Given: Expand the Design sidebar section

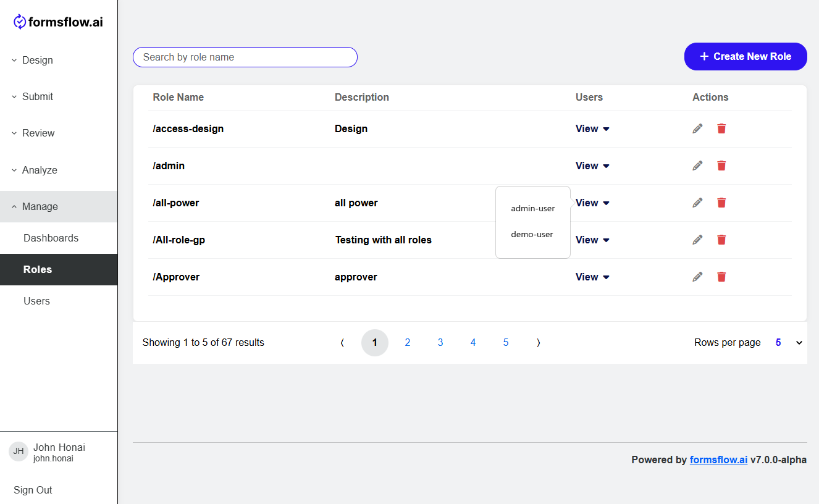Looking at the screenshot, I should 59,60.
